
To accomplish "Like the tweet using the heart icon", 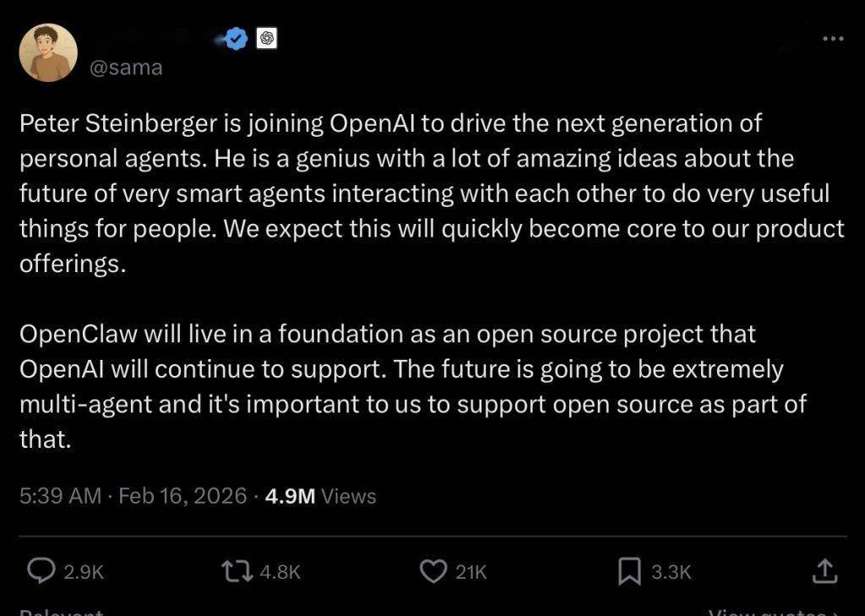I will 433,572.
